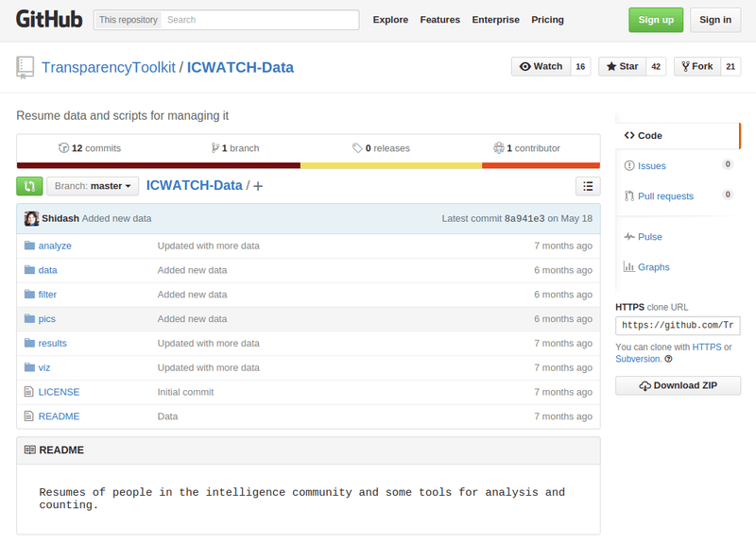Viewport: 756px width, 543px height.
Task: Open the Subversion clone link
Action: pyautogui.click(x=638, y=359)
